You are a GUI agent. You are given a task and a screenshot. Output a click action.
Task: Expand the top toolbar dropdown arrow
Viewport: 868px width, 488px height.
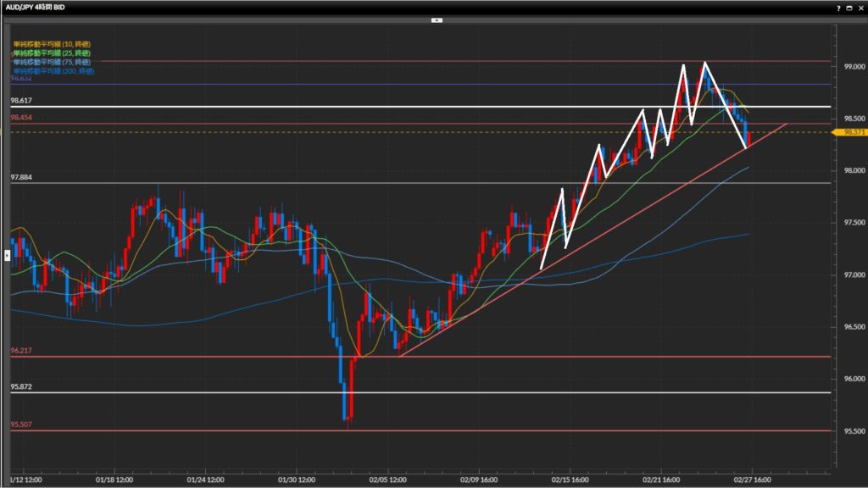click(x=436, y=19)
